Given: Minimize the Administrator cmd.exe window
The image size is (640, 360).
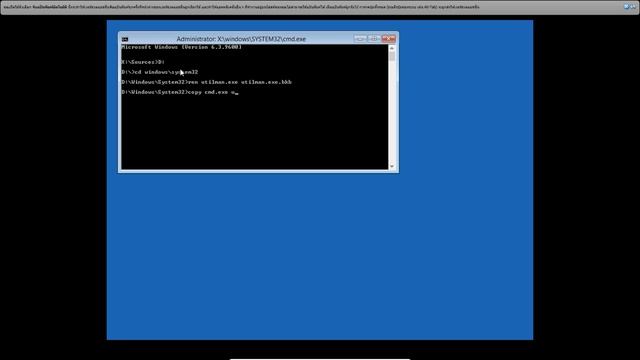Looking at the screenshot, I should click(x=360, y=38).
